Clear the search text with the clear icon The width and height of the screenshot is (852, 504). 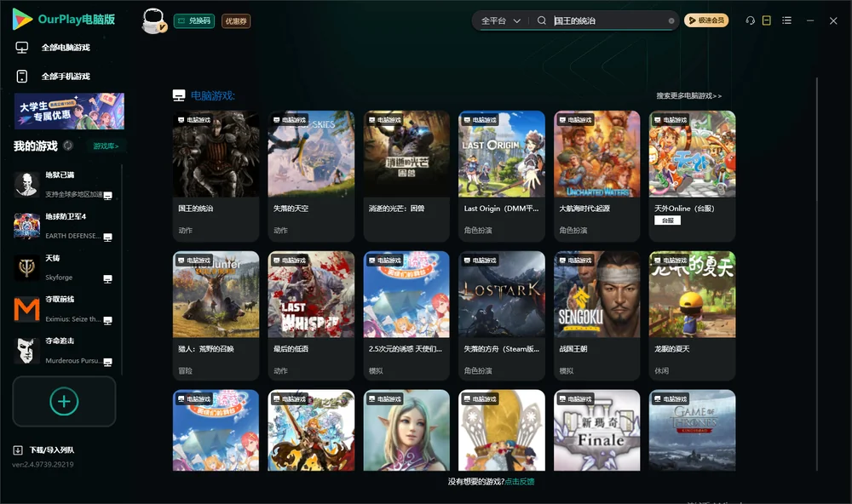(x=671, y=20)
